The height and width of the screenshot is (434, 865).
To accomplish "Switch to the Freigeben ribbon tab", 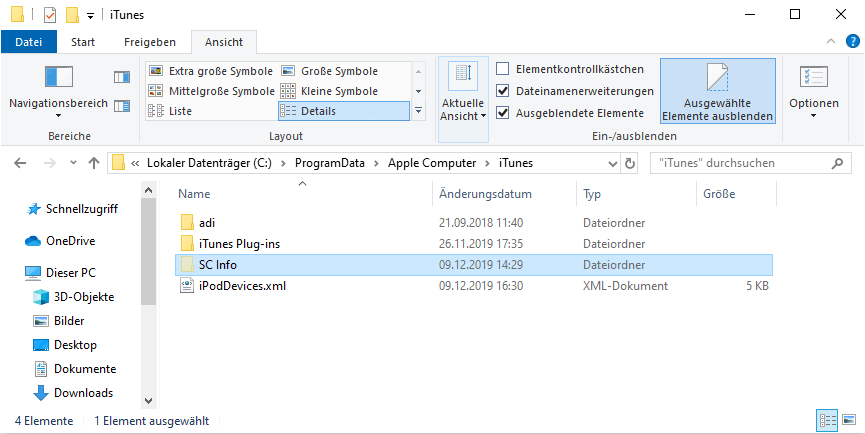I will pyautogui.click(x=150, y=42).
